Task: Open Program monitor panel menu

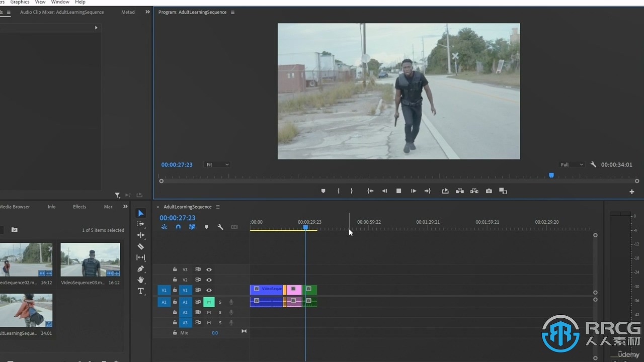Action: pyautogui.click(x=232, y=12)
